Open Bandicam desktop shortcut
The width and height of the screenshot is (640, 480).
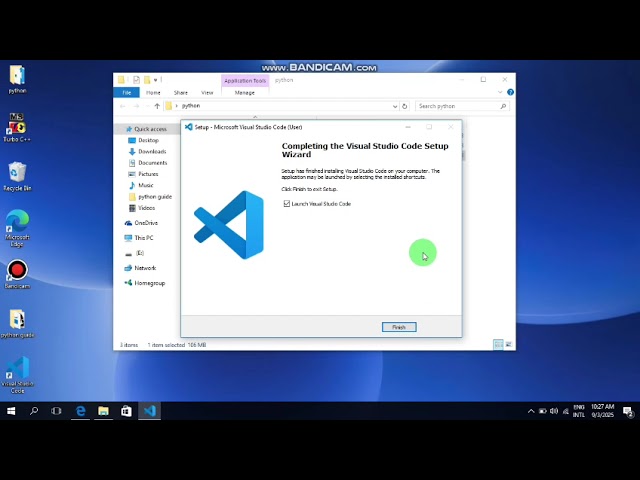(17, 274)
